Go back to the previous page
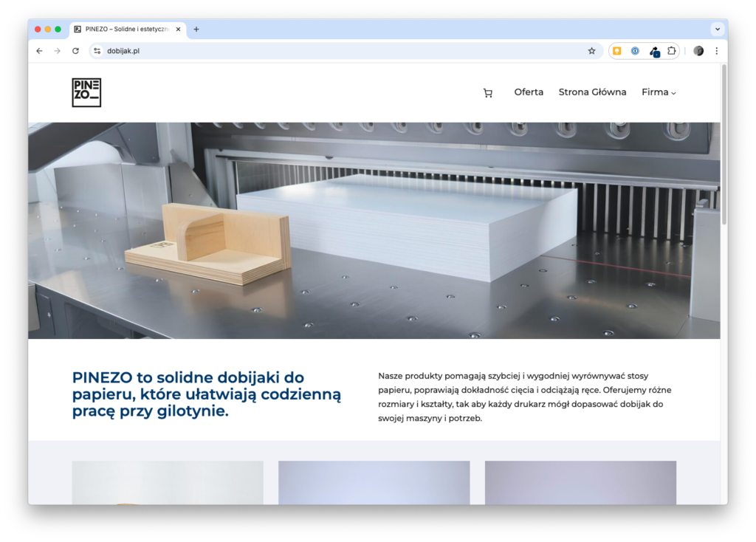Screen dimensions: 756x542 [39, 51]
